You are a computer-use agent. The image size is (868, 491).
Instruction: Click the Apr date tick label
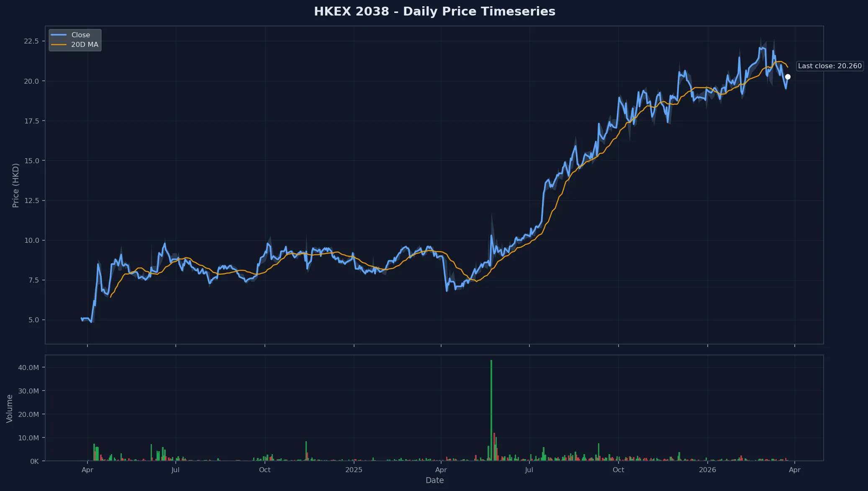point(88,470)
